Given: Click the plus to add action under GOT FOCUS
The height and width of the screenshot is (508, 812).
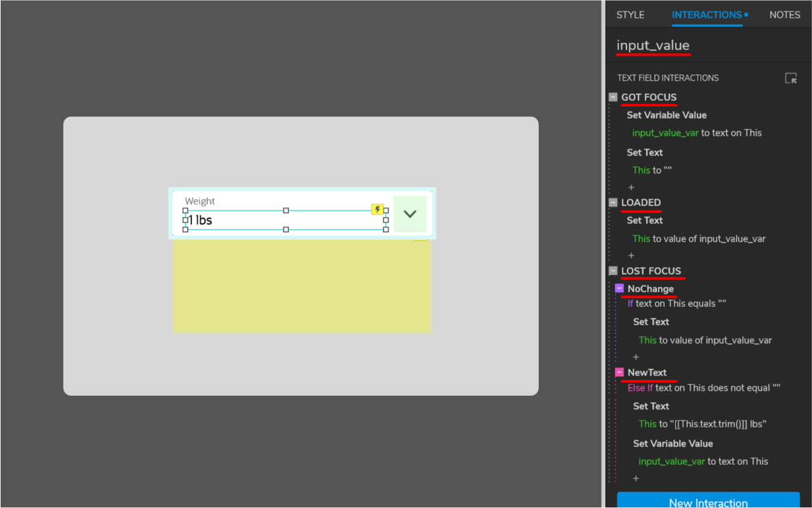Looking at the screenshot, I should (631, 187).
